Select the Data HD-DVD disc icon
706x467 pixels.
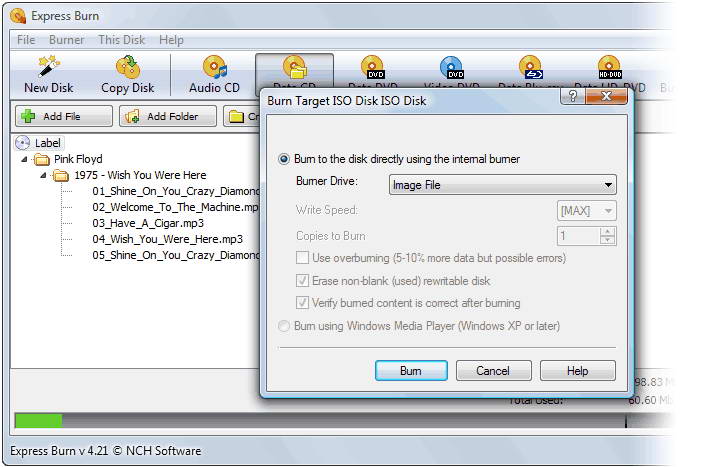[610, 67]
